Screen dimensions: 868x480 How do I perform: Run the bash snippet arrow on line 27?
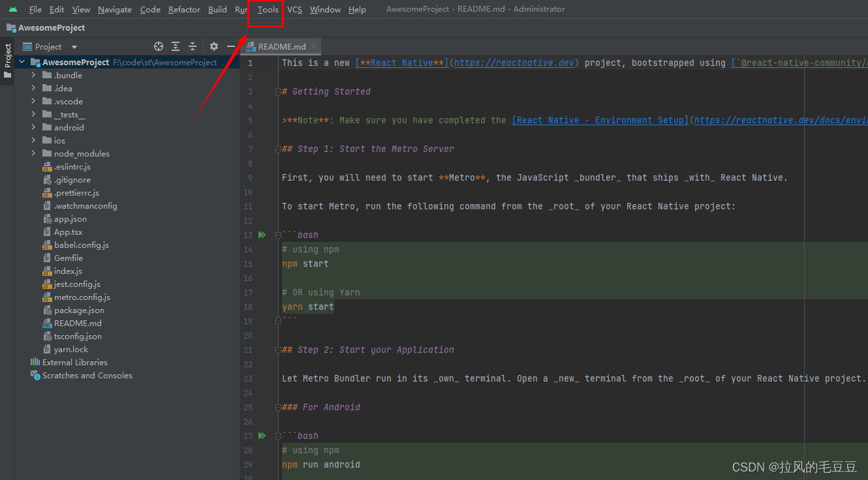pos(261,435)
